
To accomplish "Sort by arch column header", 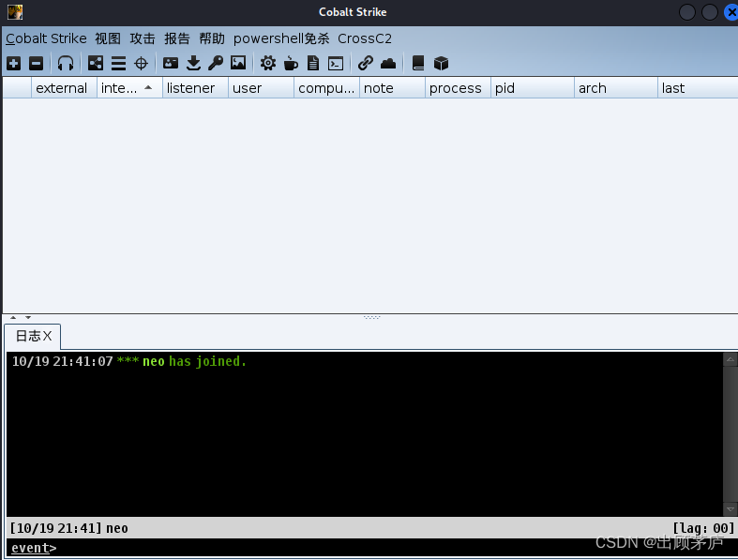I will (x=616, y=88).
